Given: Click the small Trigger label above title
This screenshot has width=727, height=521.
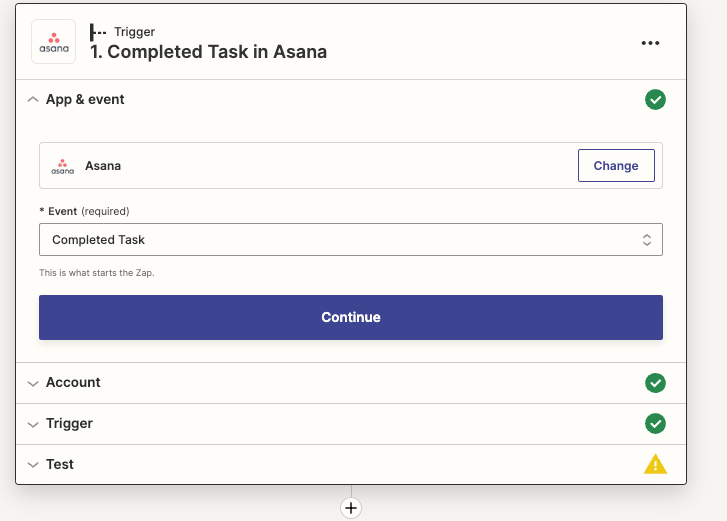Looking at the screenshot, I should click(x=134, y=32).
